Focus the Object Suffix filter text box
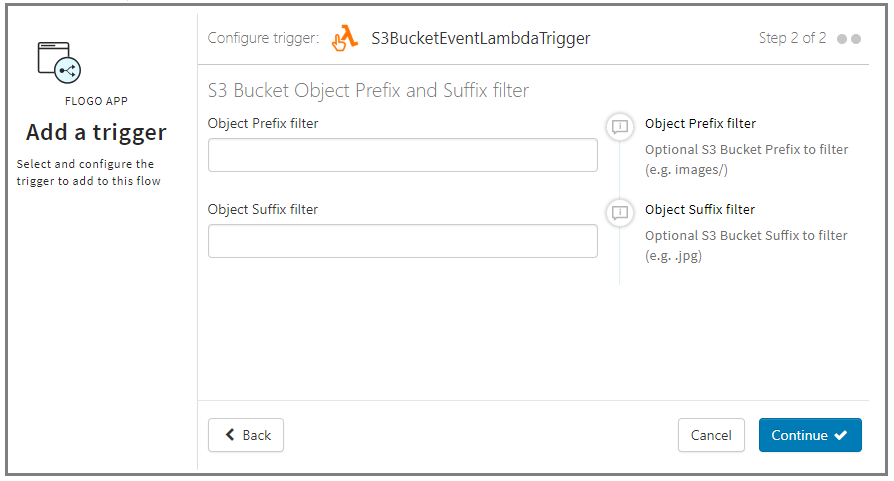894x481 pixels. tap(402, 241)
